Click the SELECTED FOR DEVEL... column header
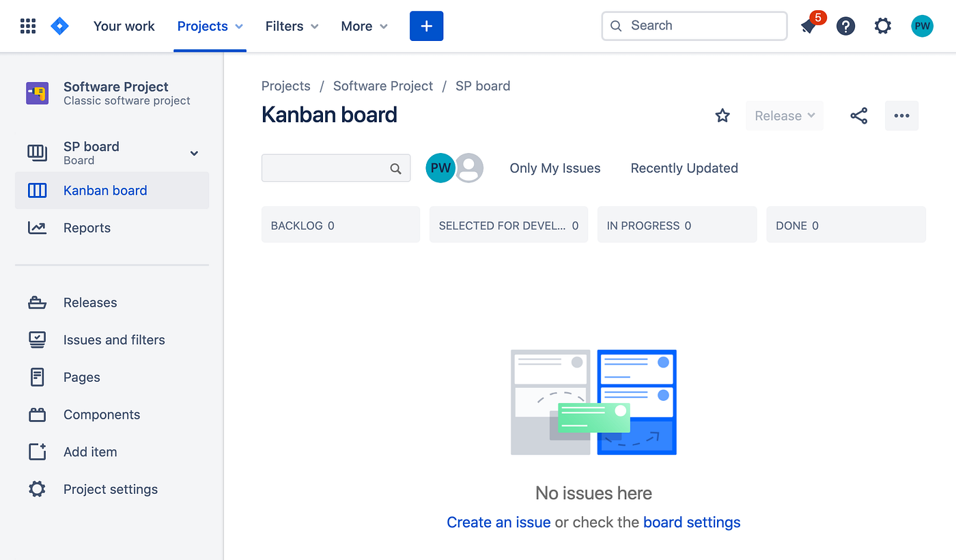Screen dimensions: 956x560 (509, 225)
